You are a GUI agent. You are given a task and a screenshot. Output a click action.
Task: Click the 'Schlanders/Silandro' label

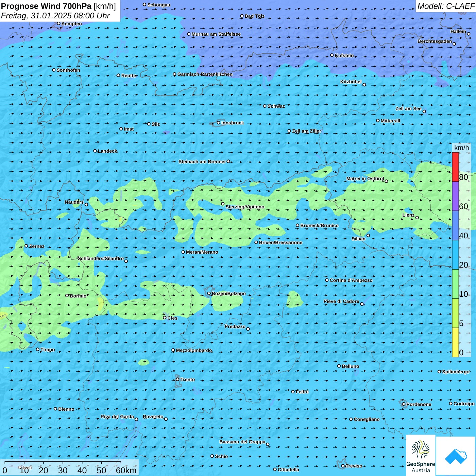[x=101, y=258]
